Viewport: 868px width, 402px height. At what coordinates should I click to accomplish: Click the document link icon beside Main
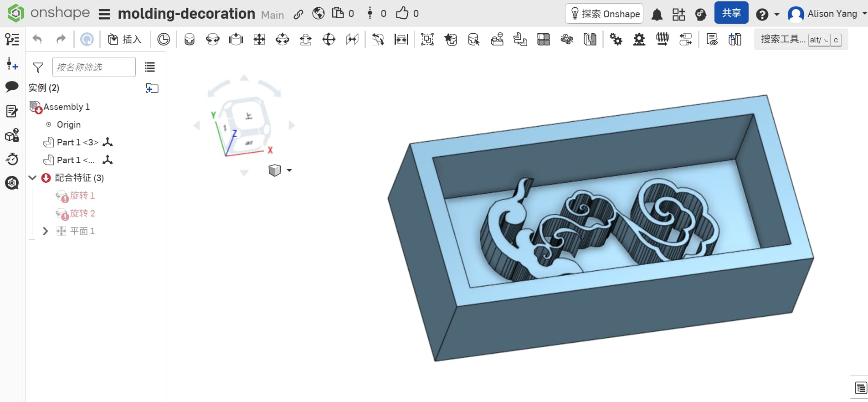pyautogui.click(x=298, y=15)
